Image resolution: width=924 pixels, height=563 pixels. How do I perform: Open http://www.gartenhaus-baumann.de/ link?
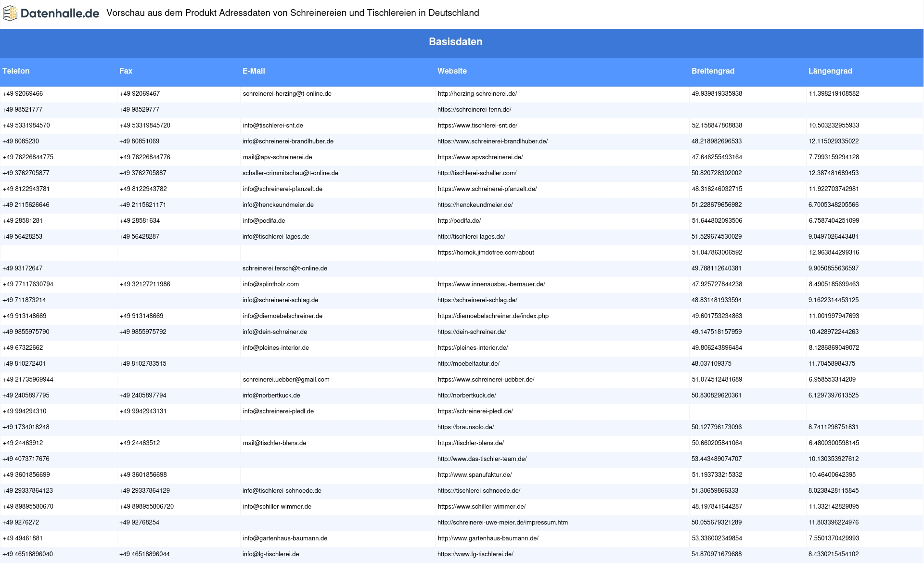point(488,538)
